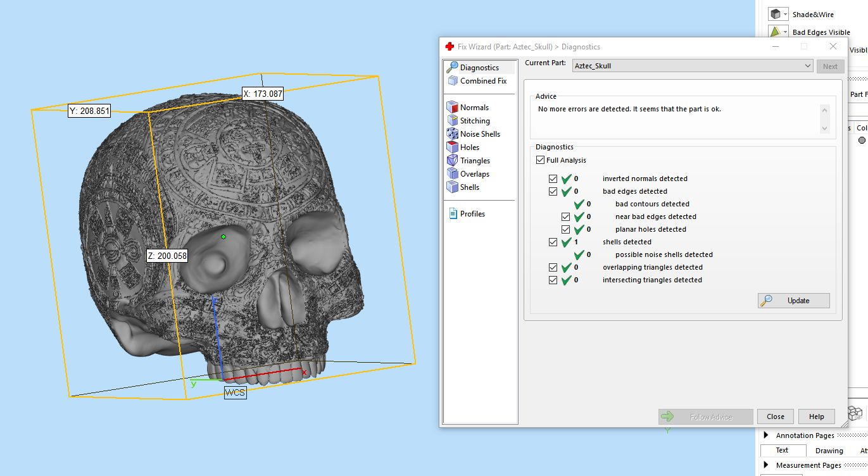Viewport: 868px width, 476px height.
Task: Open the Shade&Wire dropdown arrow
Action: 786,15
